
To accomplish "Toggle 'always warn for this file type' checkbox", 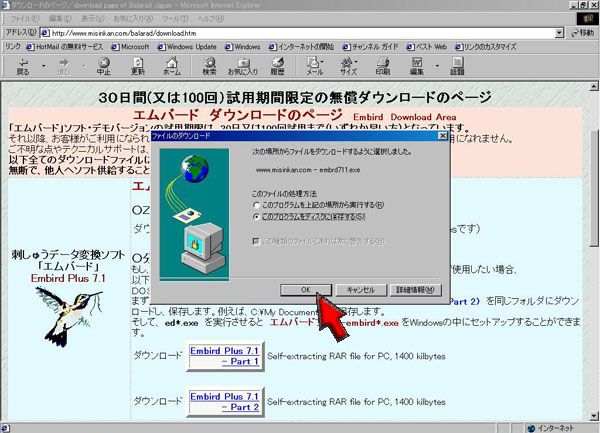I will pyautogui.click(x=256, y=241).
